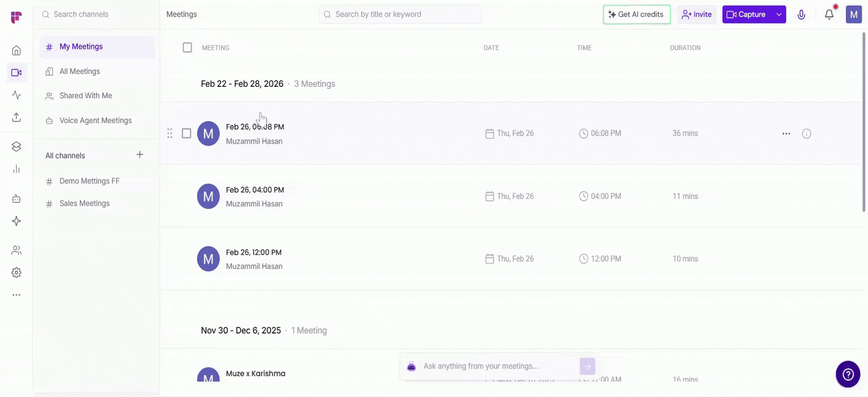The image size is (868, 397).
Task: Click the Capture button
Action: point(747,14)
